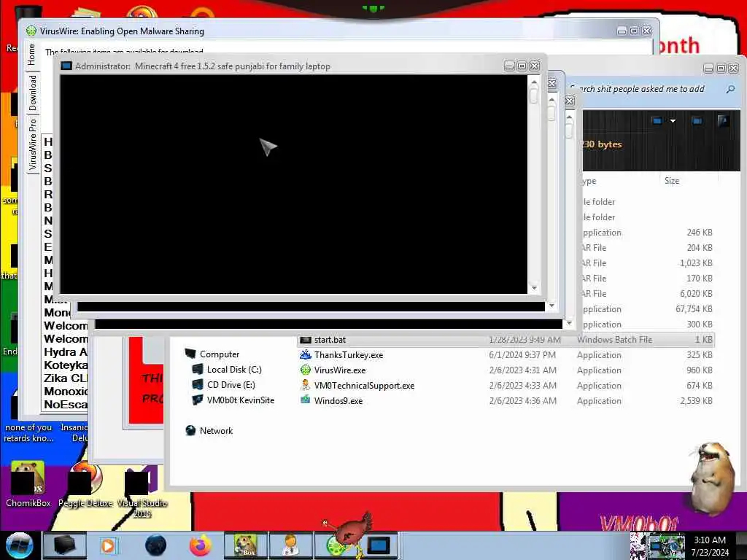Click the VirusWire.exe file icon
747x560 pixels.
pyautogui.click(x=306, y=370)
